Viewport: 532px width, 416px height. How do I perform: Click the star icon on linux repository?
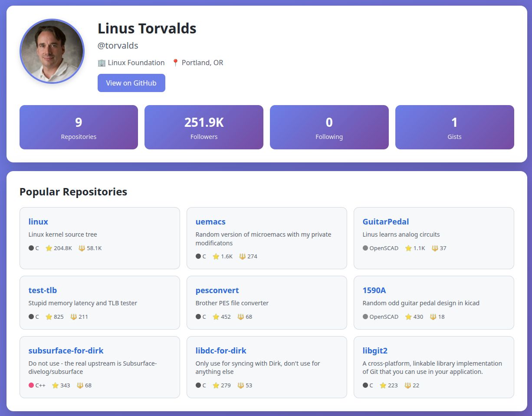49,248
